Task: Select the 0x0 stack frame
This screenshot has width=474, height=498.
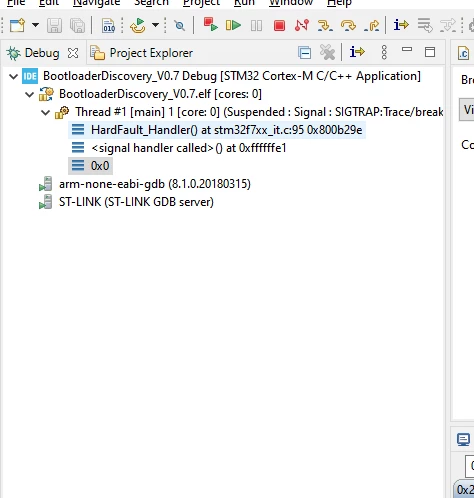Action: point(91,166)
